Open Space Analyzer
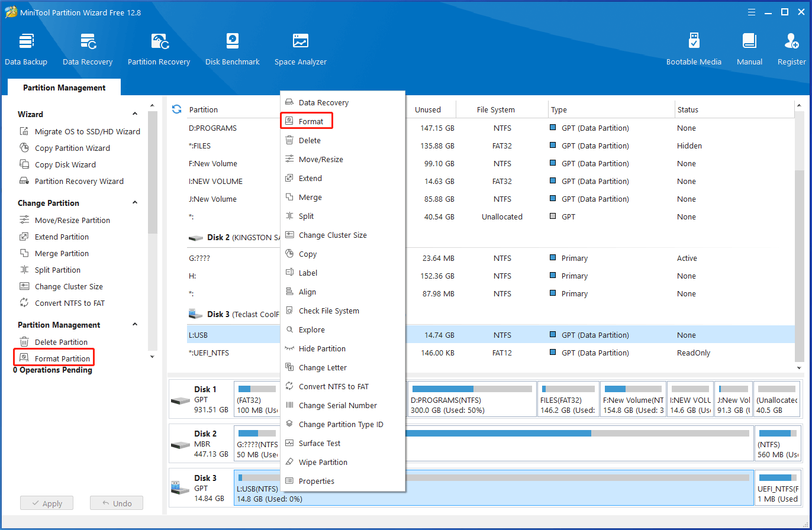 (301, 49)
